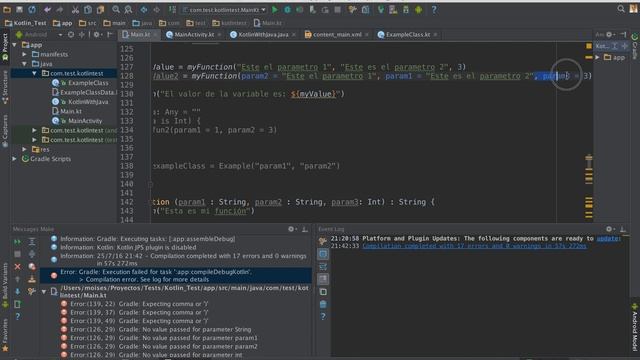Select the Gradle execution failed error row
This screenshot has height=360, width=640.
click(x=176, y=276)
